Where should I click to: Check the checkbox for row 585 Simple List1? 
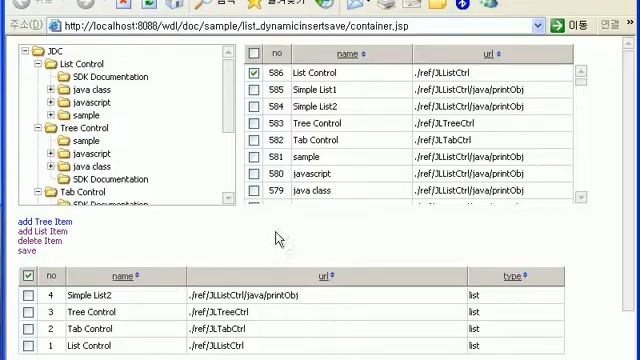pos(254,89)
